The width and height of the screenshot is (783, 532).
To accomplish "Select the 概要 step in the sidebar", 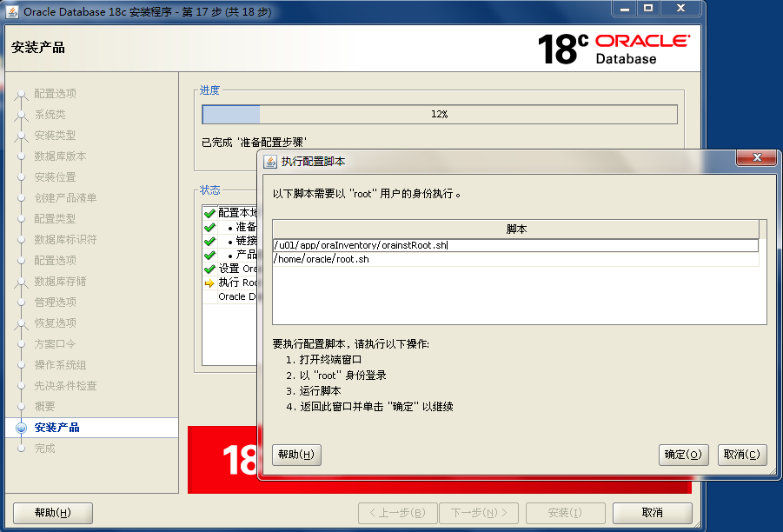I will (44, 407).
